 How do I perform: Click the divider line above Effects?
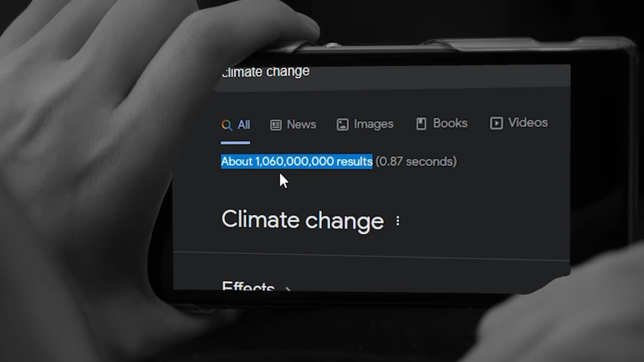371,255
